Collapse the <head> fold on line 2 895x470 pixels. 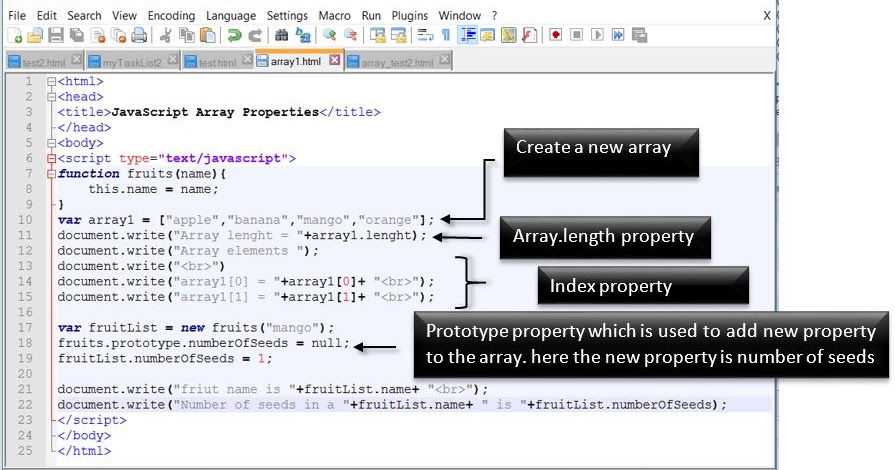51,97
